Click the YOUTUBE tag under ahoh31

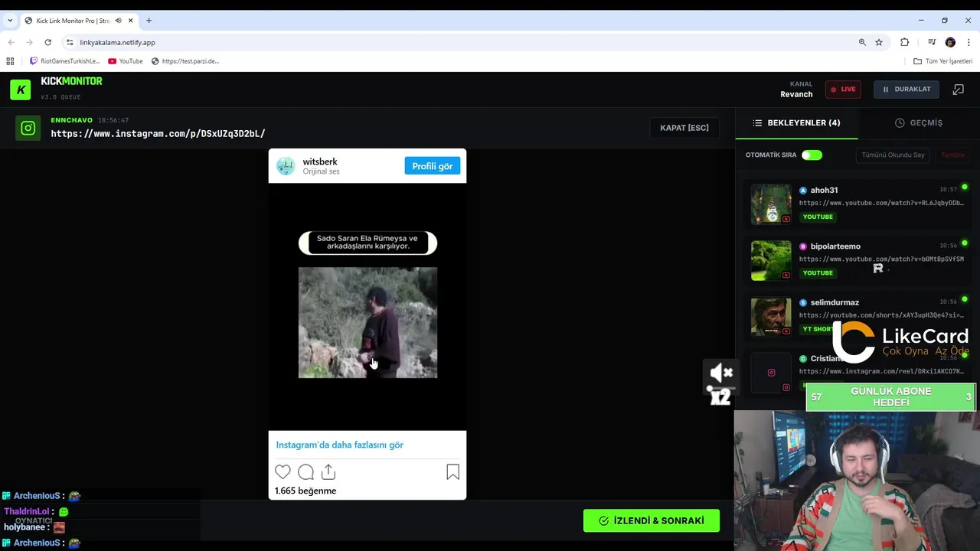tap(818, 217)
